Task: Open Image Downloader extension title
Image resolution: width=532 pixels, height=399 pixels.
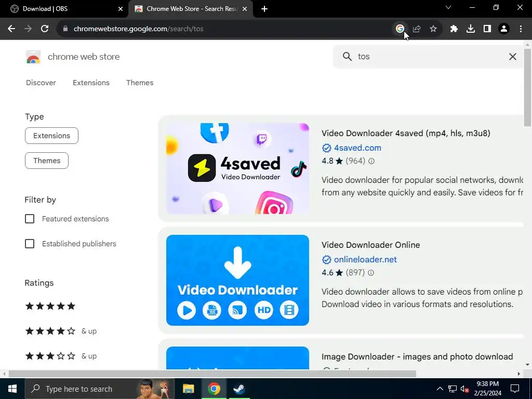Action: coord(417,356)
